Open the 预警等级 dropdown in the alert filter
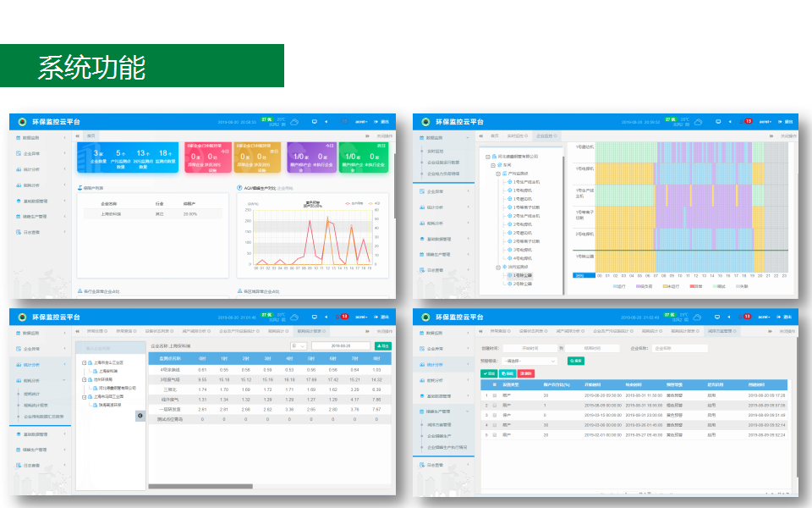 point(529,361)
